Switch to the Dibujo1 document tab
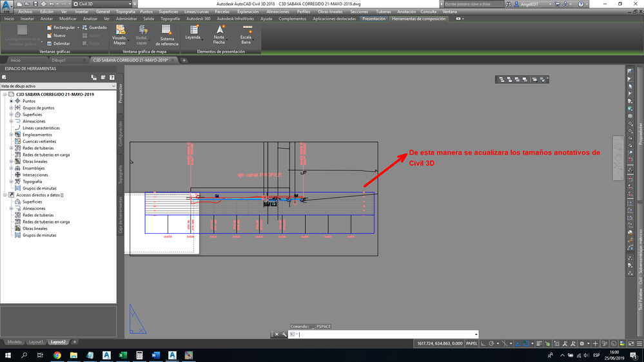Screen dimensions: 644x362 (59, 61)
